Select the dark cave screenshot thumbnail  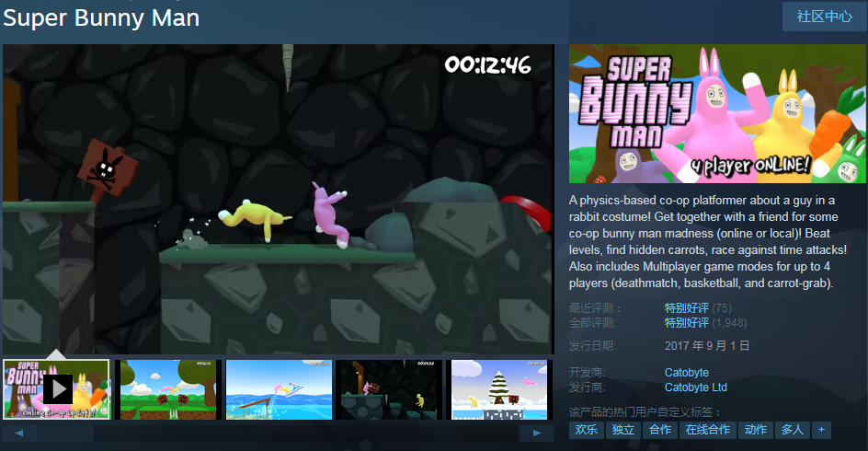(389, 389)
